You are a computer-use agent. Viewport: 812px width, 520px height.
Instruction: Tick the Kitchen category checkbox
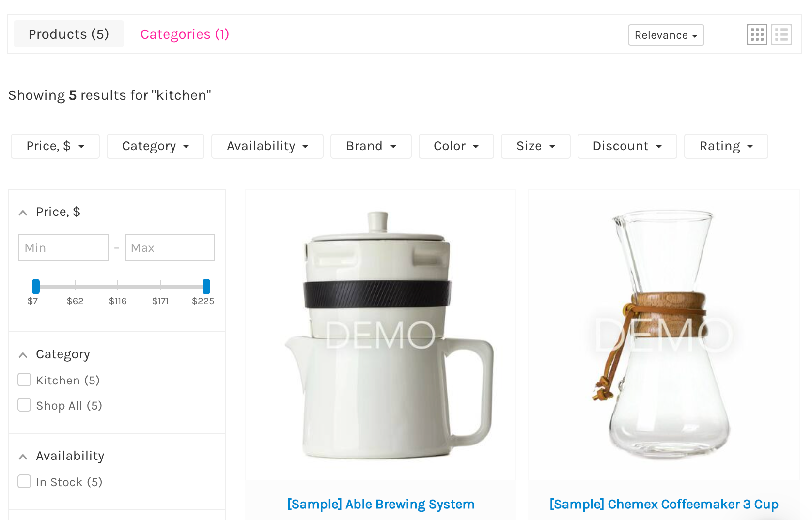[24, 380]
